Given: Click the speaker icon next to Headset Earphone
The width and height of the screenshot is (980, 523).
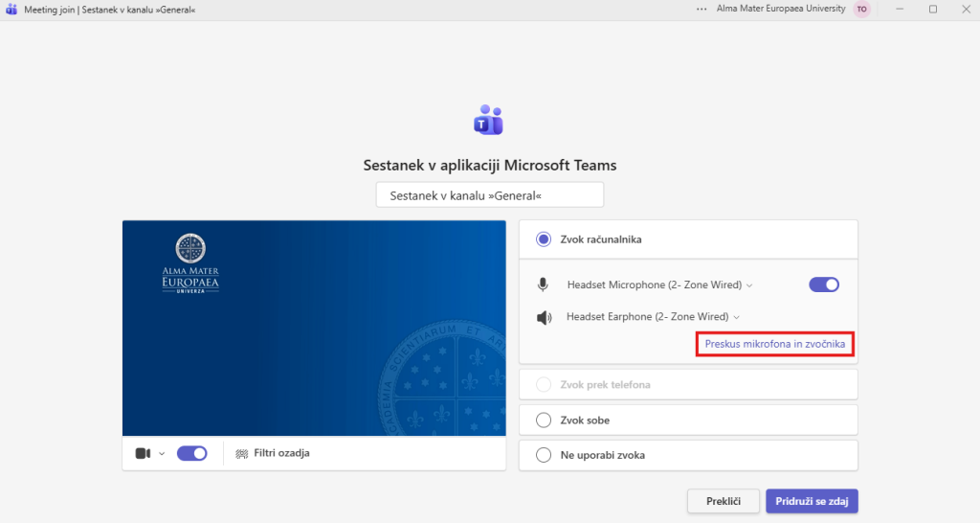Looking at the screenshot, I should click(x=544, y=318).
